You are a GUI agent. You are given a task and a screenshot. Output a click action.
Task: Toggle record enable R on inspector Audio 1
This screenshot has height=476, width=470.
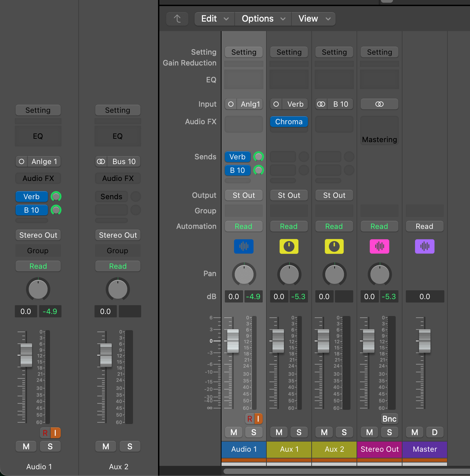click(45, 433)
